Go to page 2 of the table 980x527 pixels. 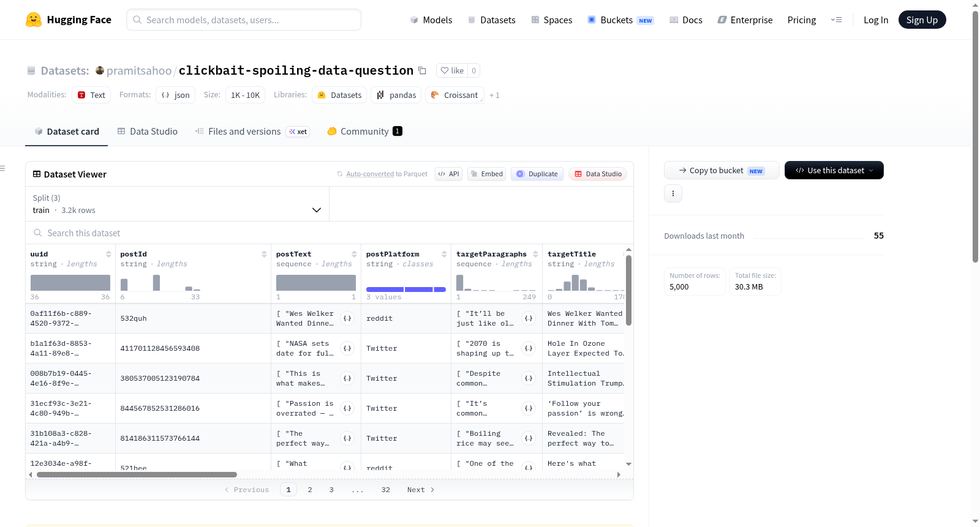tap(310, 490)
